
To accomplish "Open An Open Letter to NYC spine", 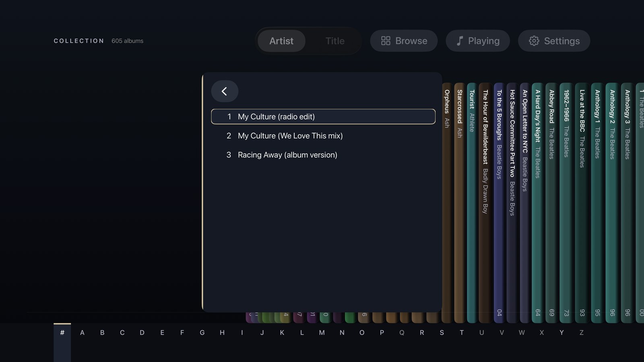I will tap(524, 203).
